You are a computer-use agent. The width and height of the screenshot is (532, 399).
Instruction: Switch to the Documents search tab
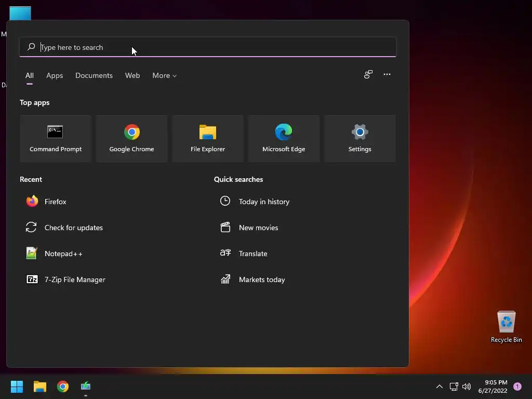[94, 76]
